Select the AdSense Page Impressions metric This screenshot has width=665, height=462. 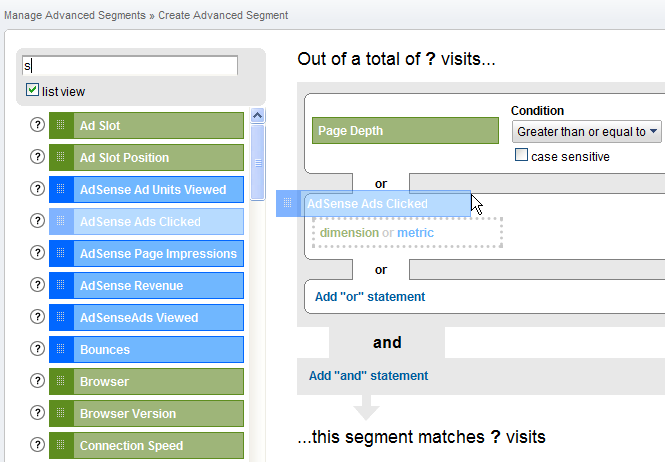[x=146, y=254]
